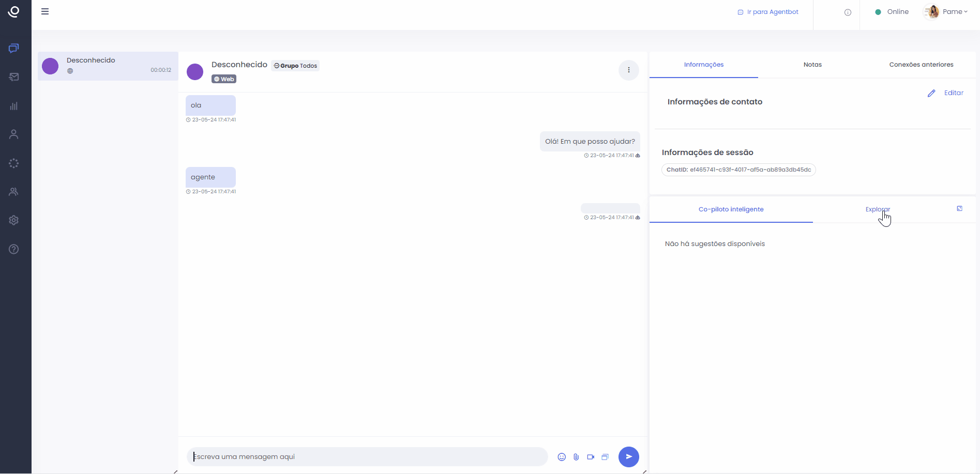
Task: Attach a file with paperclip icon
Action: [x=576, y=457]
